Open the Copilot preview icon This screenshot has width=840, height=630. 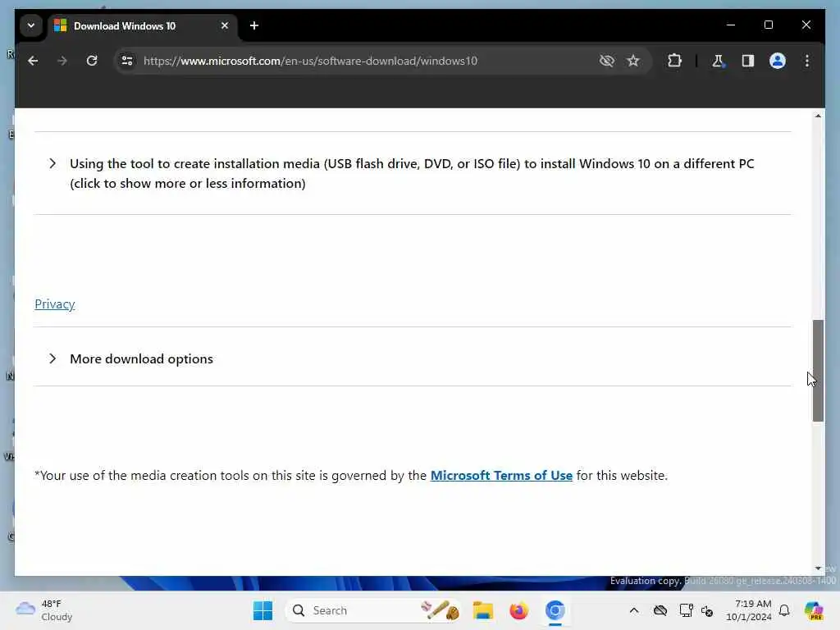click(x=814, y=610)
